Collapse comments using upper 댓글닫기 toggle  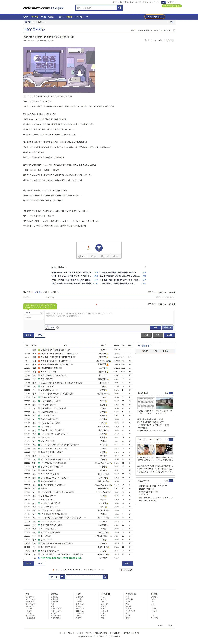pos(162,292)
